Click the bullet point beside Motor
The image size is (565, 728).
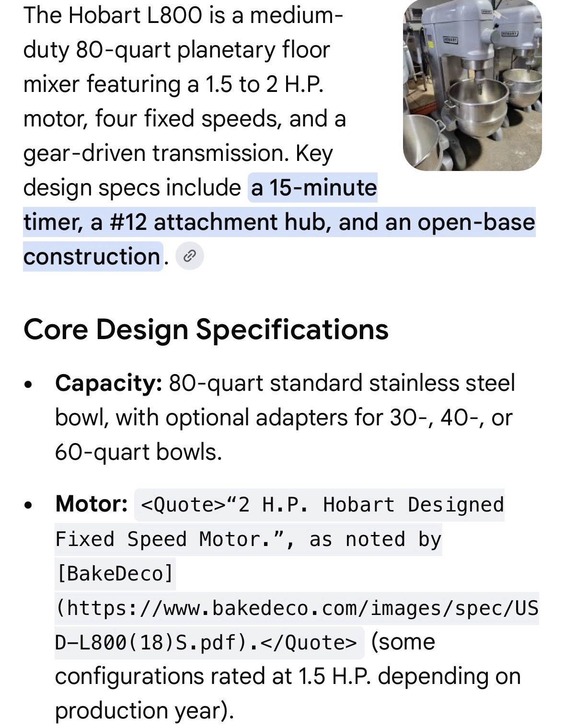29,505
